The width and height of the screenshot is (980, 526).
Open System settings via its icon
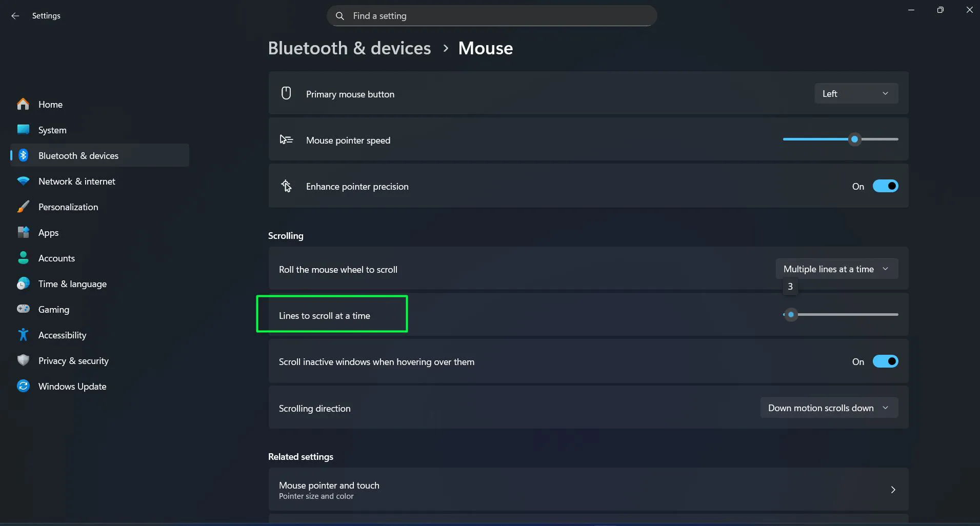[24, 130]
